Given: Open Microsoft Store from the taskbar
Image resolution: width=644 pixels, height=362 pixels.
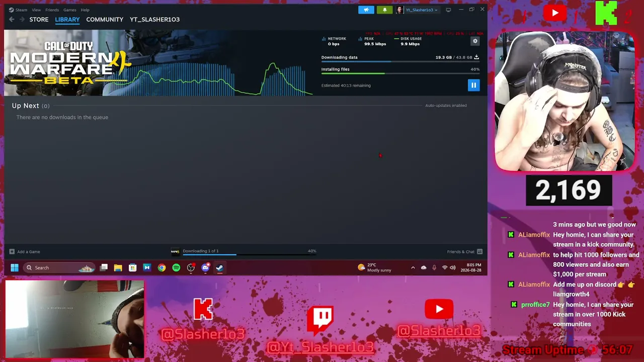Looking at the screenshot, I should click(132, 267).
